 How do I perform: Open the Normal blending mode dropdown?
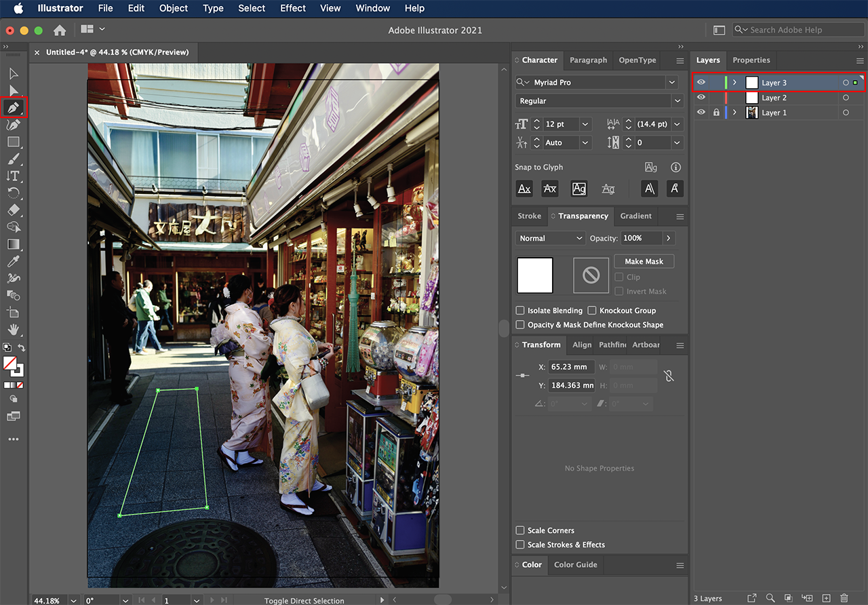(550, 238)
